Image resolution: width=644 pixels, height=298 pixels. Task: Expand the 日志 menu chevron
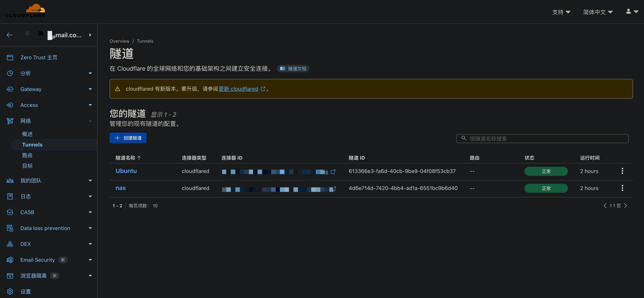coord(90,196)
